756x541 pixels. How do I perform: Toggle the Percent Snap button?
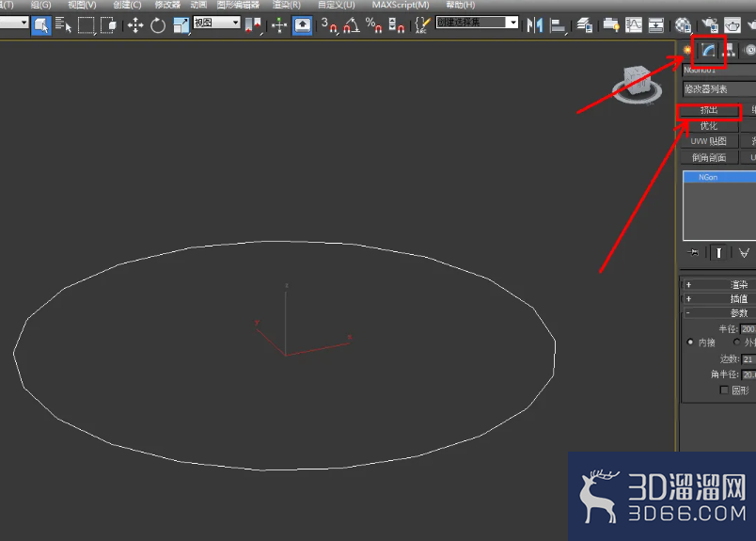point(373,25)
